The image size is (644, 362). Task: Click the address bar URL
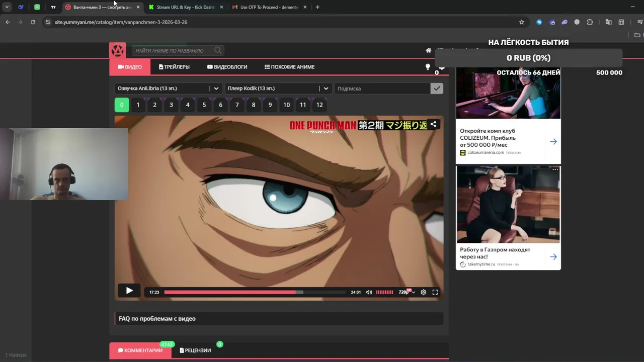[x=121, y=22]
